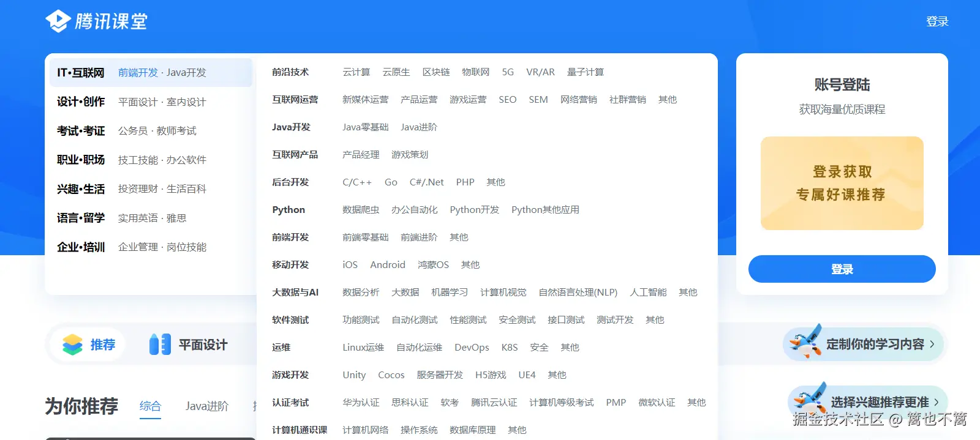Viewport: 980px width, 440px height.
Task: Click the 腾讯课堂 logo
Action: [96, 21]
